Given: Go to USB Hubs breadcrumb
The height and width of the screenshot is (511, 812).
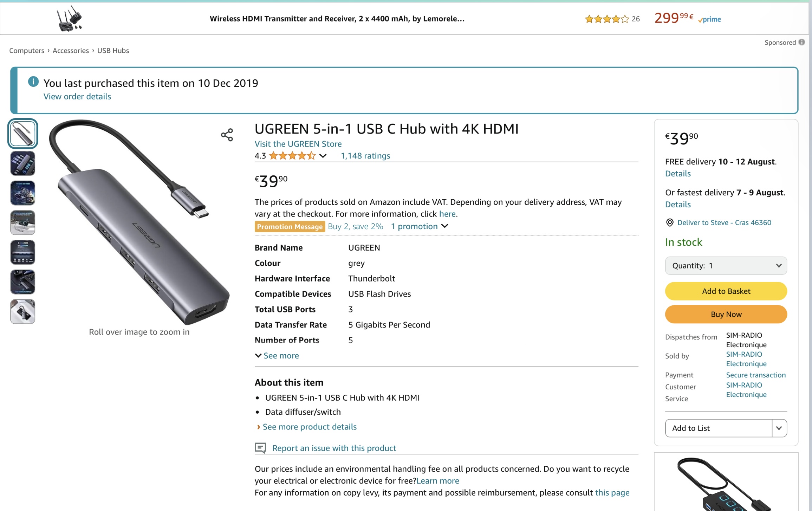Looking at the screenshot, I should pyautogui.click(x=113, y=51).
